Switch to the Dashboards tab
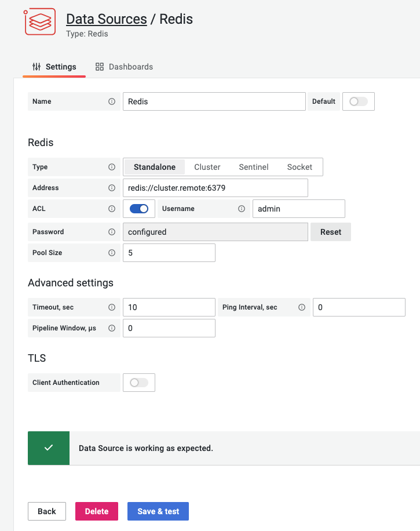Screen dimensions: 420x531 pyautogui.click(x=124, y=67)
